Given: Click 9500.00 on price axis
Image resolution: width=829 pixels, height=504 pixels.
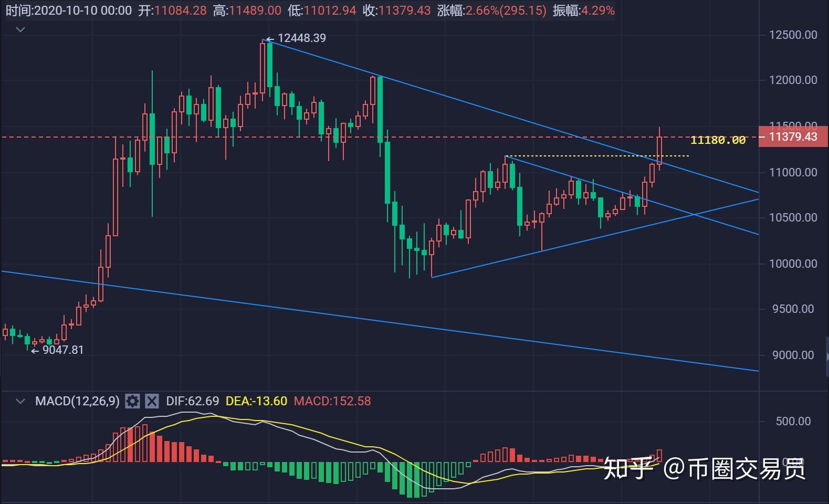Looking at the screenshot, I should [793, 309].
